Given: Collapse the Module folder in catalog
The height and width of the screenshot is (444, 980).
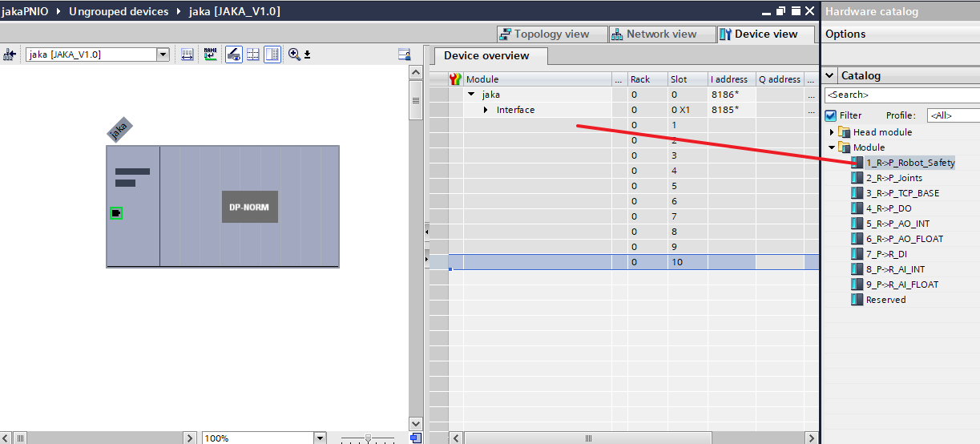Looking at the screenshot, I should [832, 147].
